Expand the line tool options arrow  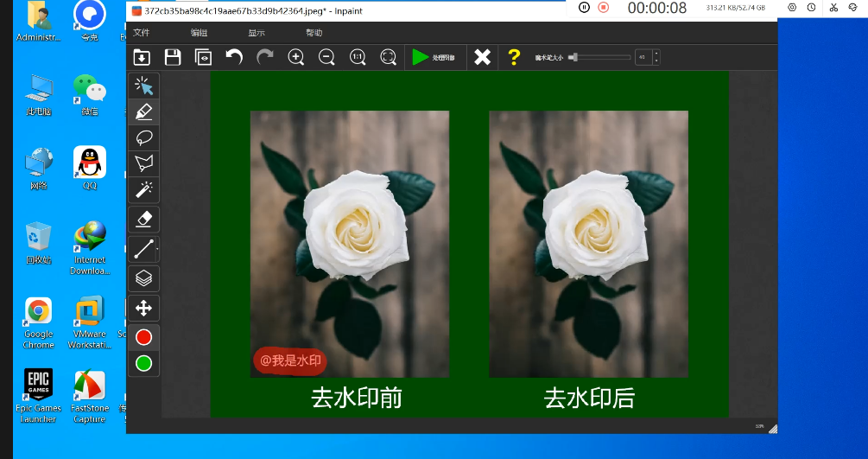[x=157, y=250]
